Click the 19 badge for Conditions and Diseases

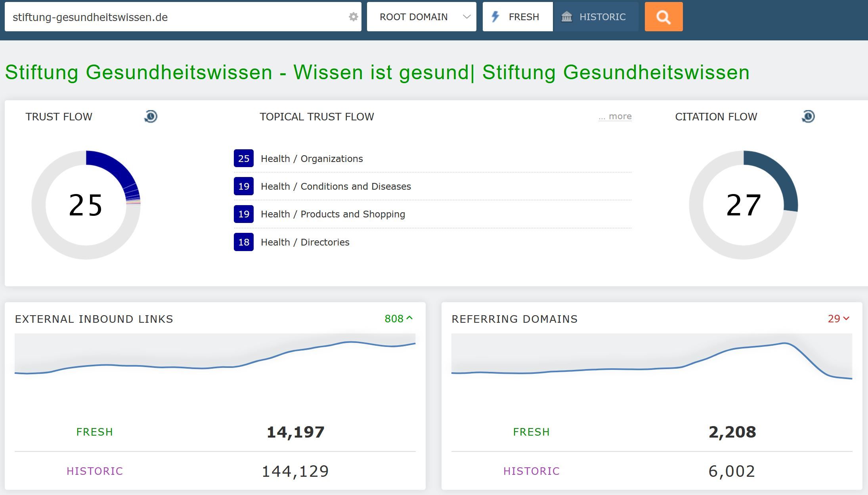244,186
